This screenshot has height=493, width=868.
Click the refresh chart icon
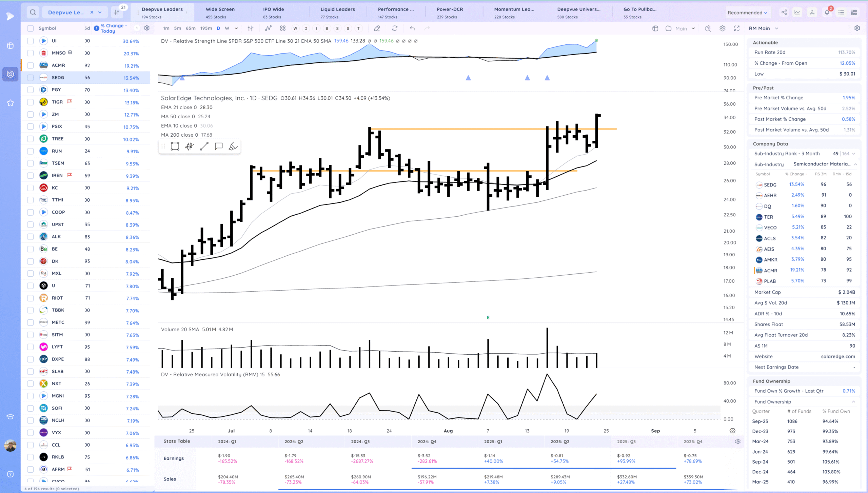tap(395, 28)
